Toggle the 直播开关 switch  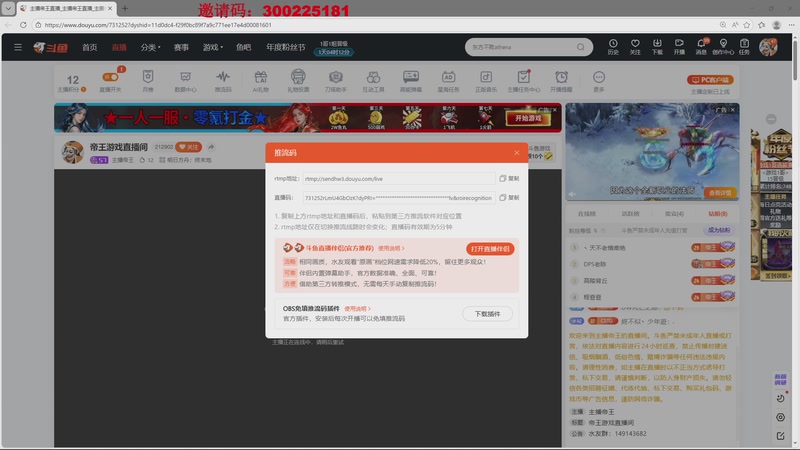(x=110, y=77)
